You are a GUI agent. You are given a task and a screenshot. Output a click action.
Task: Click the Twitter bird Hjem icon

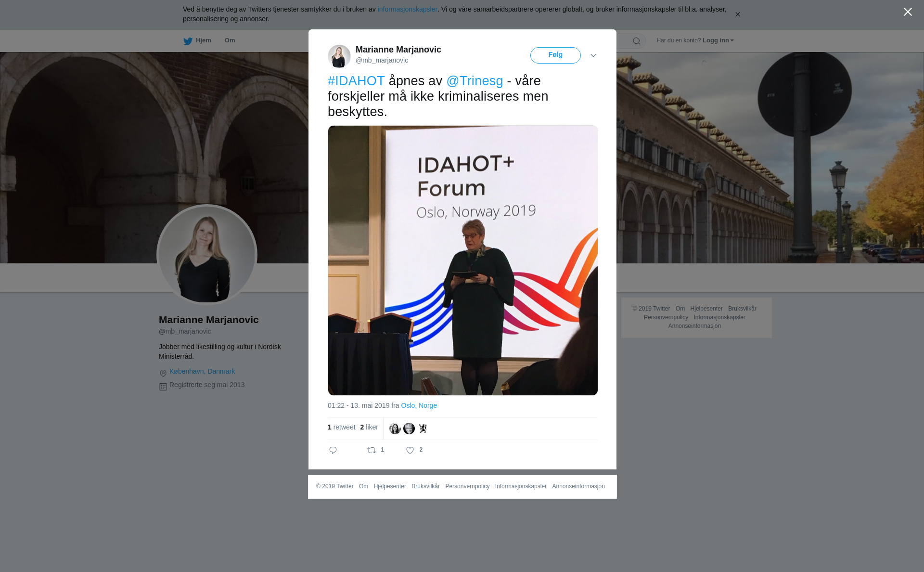click(188, 41)
